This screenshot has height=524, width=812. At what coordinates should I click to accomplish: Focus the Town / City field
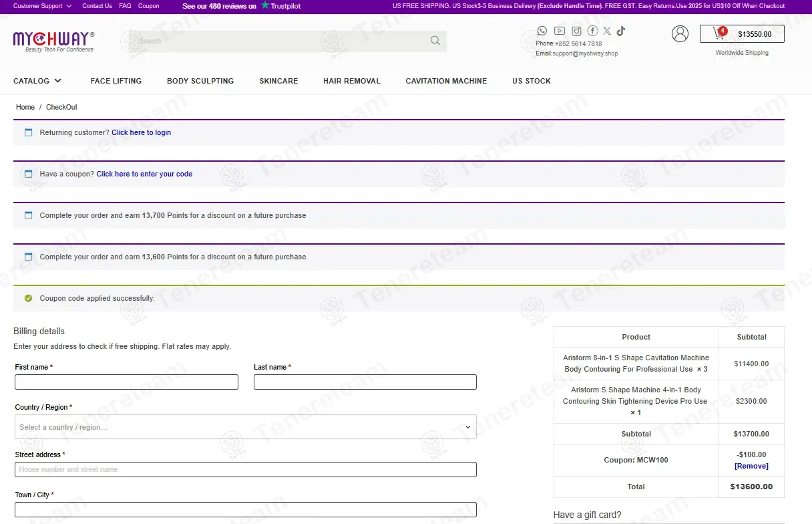246,509
